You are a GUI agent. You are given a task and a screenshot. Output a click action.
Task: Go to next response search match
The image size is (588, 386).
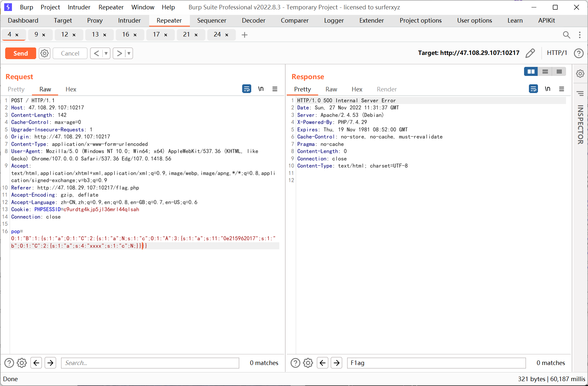click(336, 363)
